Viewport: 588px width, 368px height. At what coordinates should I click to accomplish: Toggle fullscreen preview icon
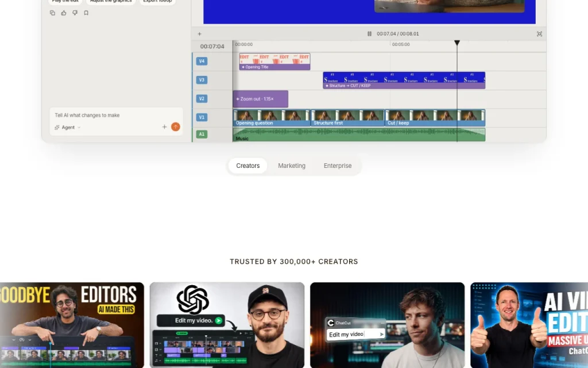click(x=539, y=34)
